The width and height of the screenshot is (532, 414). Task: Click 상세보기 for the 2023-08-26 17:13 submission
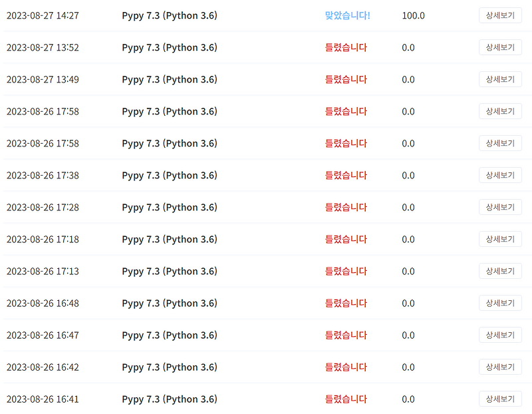(500, 271)
